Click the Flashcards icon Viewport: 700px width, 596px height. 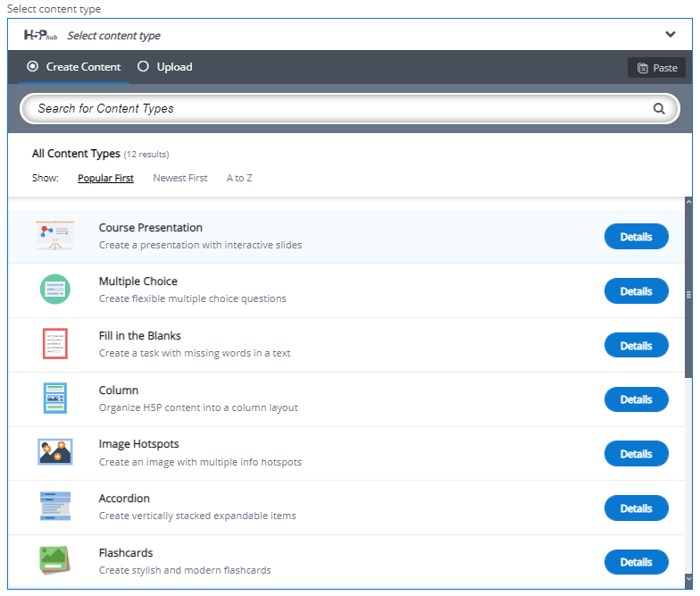pos(55,560)
